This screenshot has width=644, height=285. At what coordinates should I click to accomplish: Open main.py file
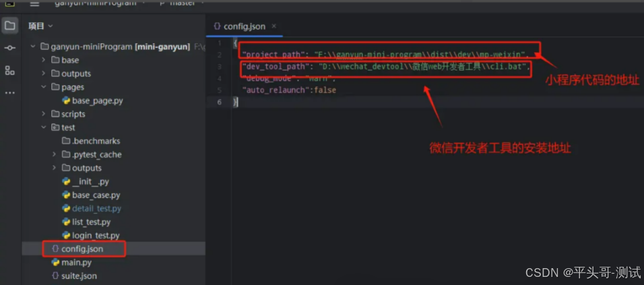[76, 262]
